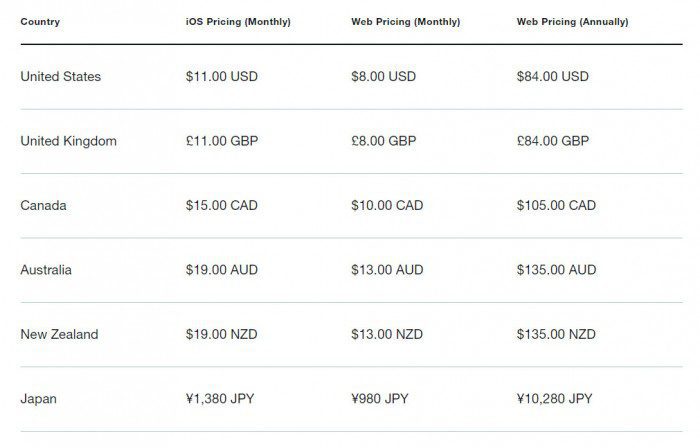This screenshot has width=700, height=448.
Task: Click the Australia country cell
Action: 46,270
